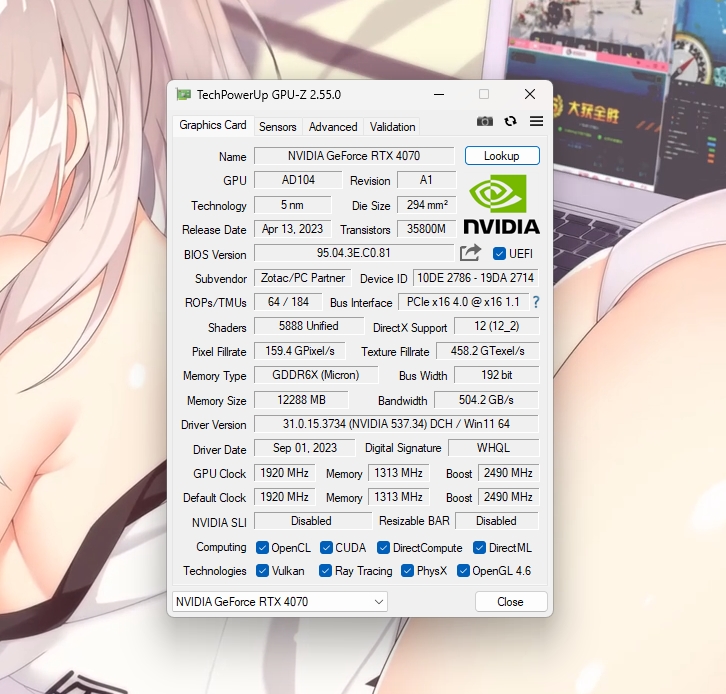Click the Memory Type value GDDR6X (Micron)

pos(316,375)
